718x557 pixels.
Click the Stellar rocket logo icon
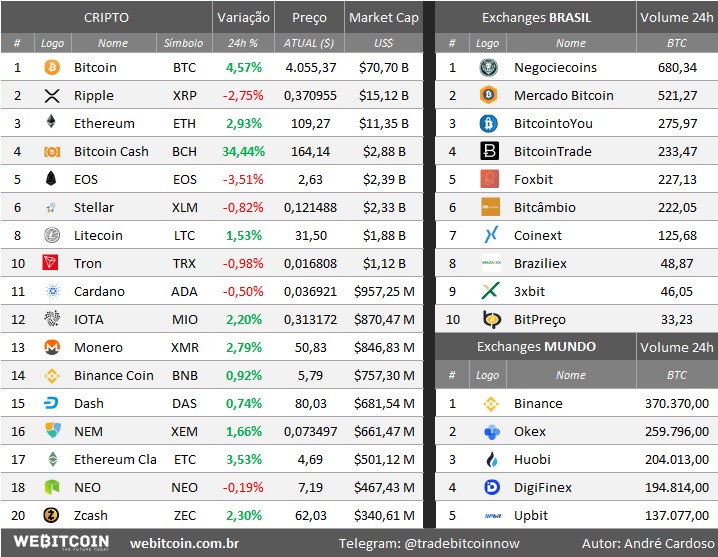51,208
